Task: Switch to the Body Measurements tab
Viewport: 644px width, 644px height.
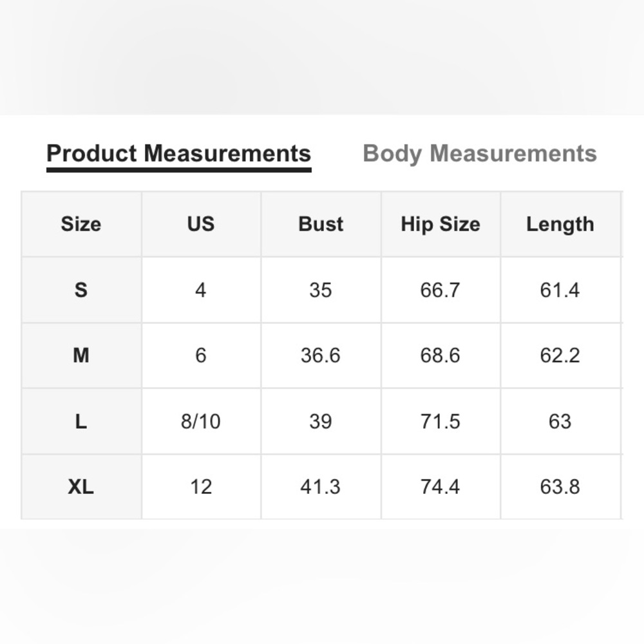Action: [x=480, y=154]
